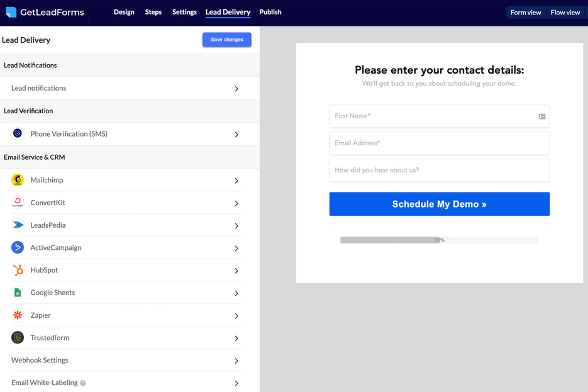Click the Trustedform logo icon

pos(18,338)
